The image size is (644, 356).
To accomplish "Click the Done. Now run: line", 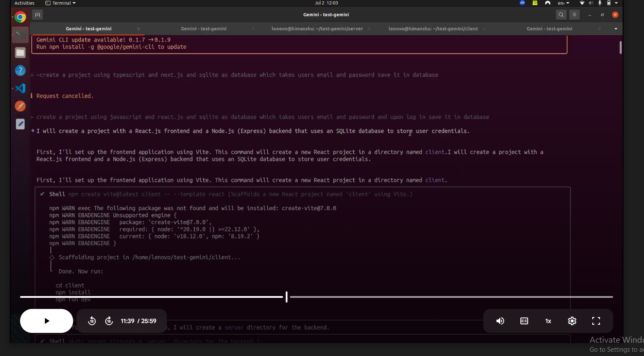I will tap(81, 271).
